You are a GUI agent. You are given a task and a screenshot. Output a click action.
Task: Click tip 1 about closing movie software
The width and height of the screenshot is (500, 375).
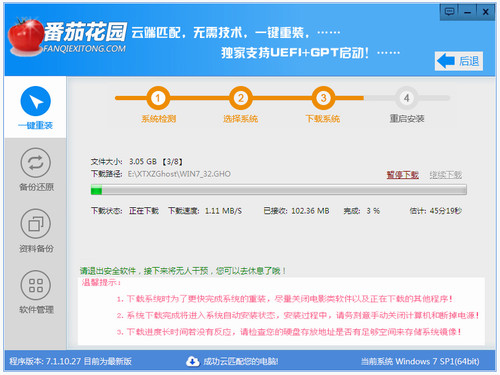tap(285, 299)
